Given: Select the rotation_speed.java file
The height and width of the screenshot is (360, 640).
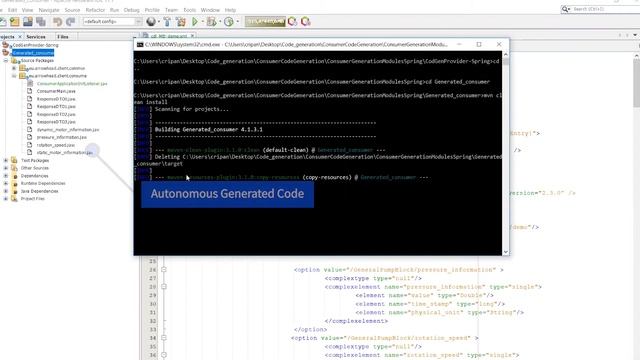Looking at the screenshot, I should (56, 145).
